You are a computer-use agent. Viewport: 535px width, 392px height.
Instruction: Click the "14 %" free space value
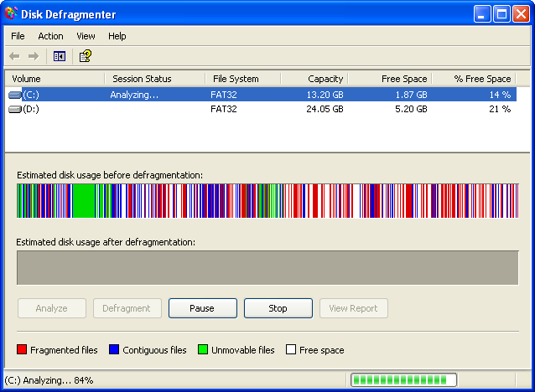pos(500,95)
